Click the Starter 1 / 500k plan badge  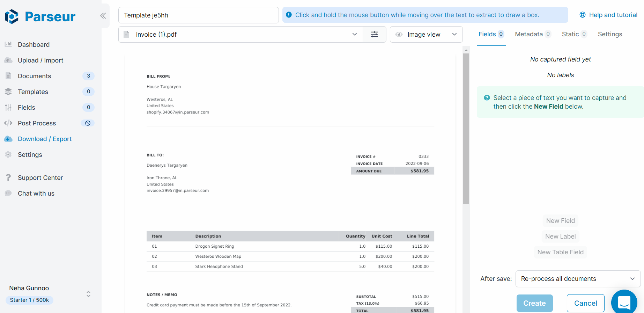29,300
